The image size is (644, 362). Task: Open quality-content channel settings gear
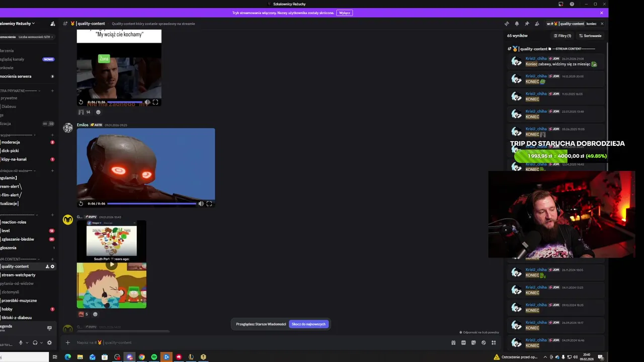(x=52, y=266)
